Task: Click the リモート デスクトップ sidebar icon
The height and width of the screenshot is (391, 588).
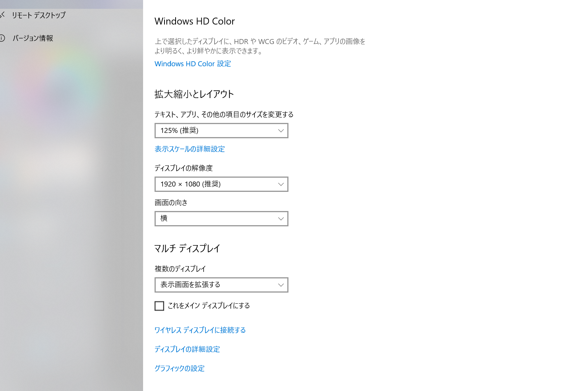Action: 2,15
